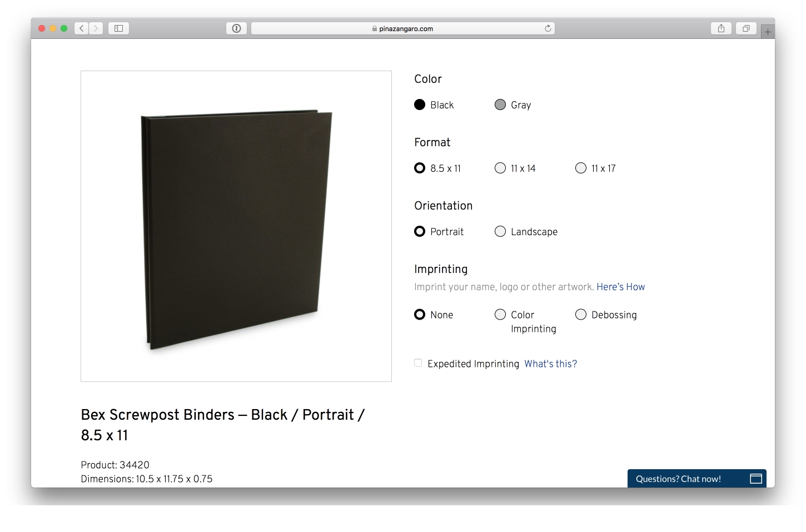
Task: Show all tabs overview icon
Action: pyautogui.click(x=746, y=28)
